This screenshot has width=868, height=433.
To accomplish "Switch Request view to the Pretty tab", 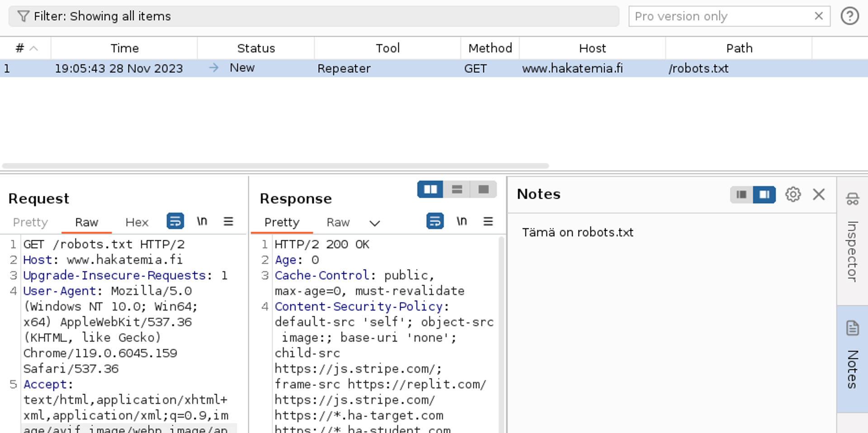I will pyautogui.click(x=30, y=222).
